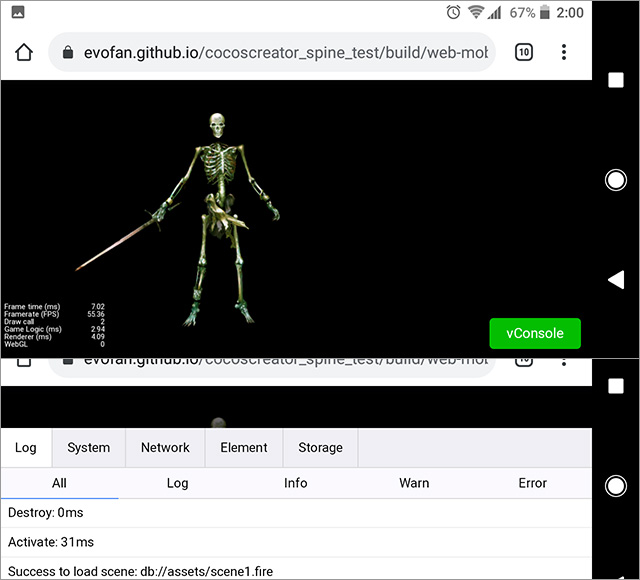Tap the lower Android recents square button
The image size is (640, 580).
(616, 386)
